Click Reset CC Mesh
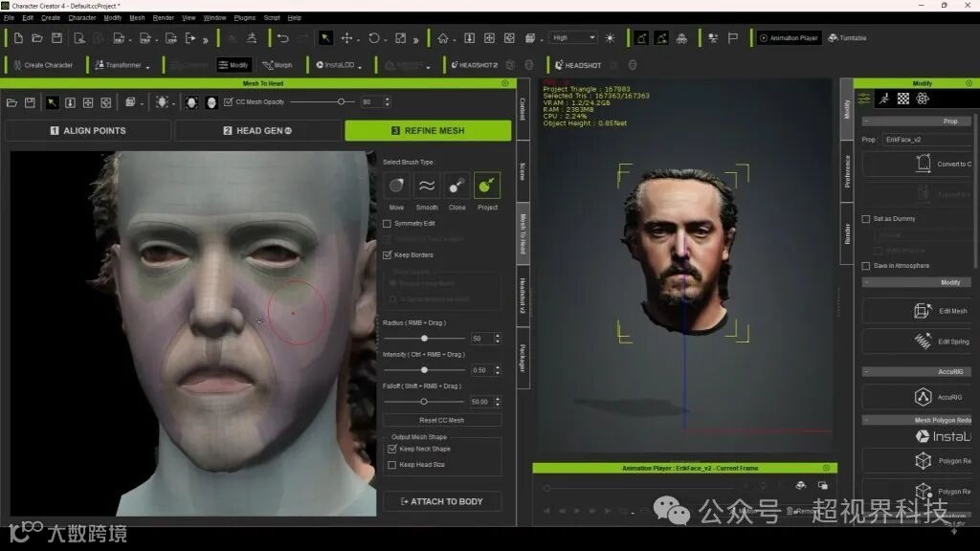The height and width of the screenshot is (551, 980). 442,421
